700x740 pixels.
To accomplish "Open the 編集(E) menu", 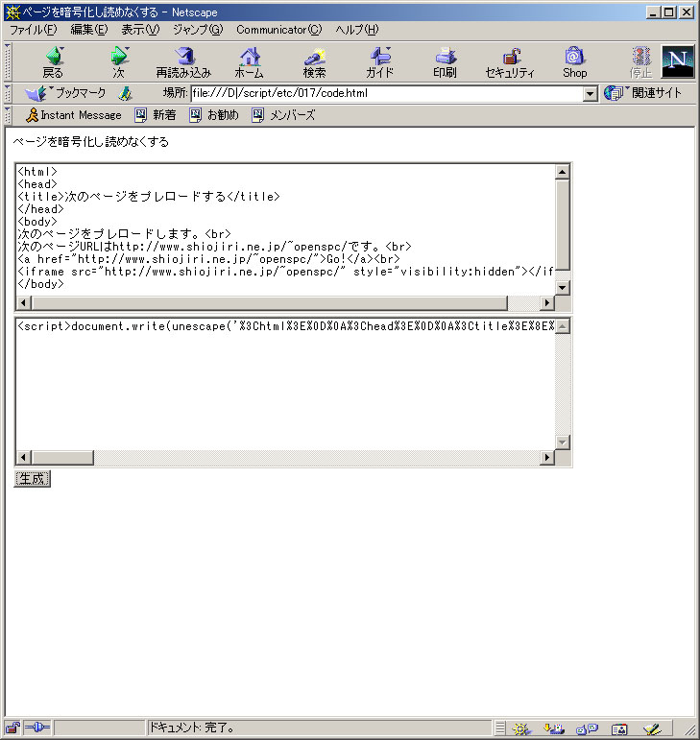I will coord(88,30).
